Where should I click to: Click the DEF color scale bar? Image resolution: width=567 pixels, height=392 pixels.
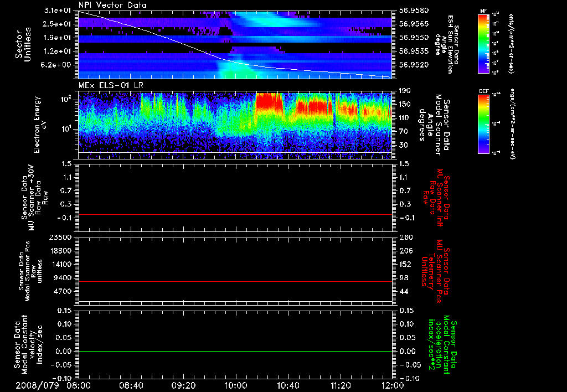coord(484,124)
